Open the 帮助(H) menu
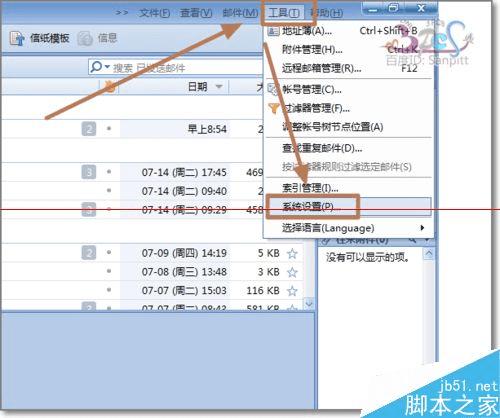 326,13
